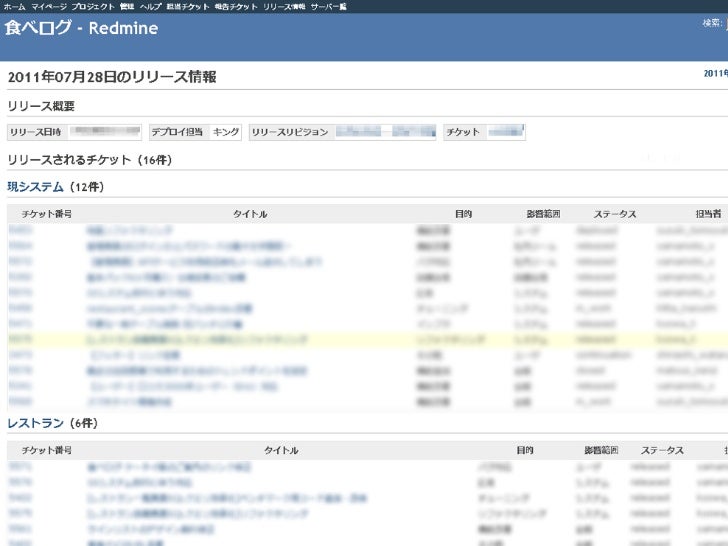Click チケット番号 header in レストラン table
The width and height of the screenshot is (728, 546).
pyautogui.click(x=46, y=450)
